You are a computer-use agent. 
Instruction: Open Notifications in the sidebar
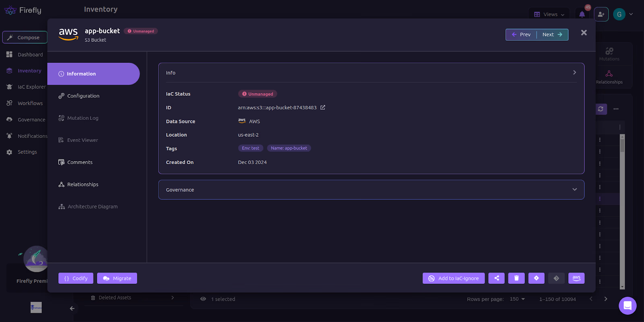27,136
